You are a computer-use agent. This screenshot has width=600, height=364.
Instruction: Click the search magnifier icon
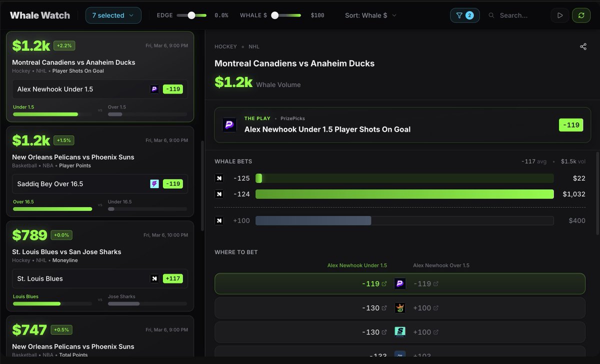(x=492, y=15)
